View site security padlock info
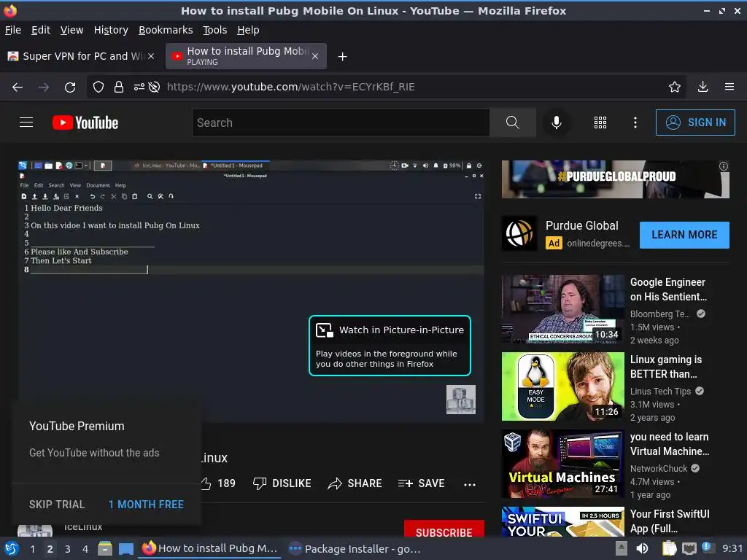Image resolution: width=747 pixels, height=560 pixels. click(119, 87)
